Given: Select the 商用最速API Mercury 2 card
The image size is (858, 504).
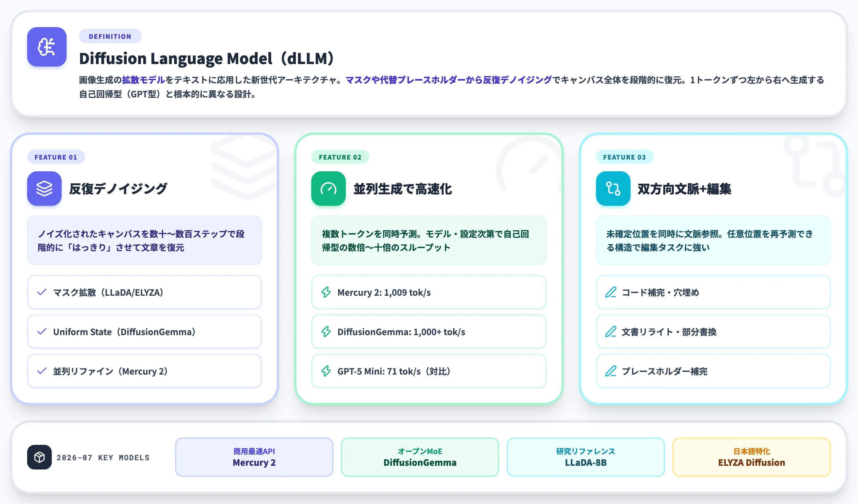Looking at the screenshot, I should click(x=254, y=457).
